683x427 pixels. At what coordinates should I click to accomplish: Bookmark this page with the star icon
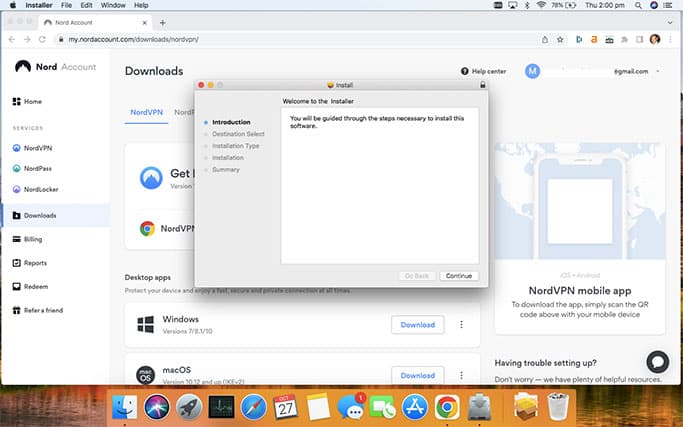[560, 39]
